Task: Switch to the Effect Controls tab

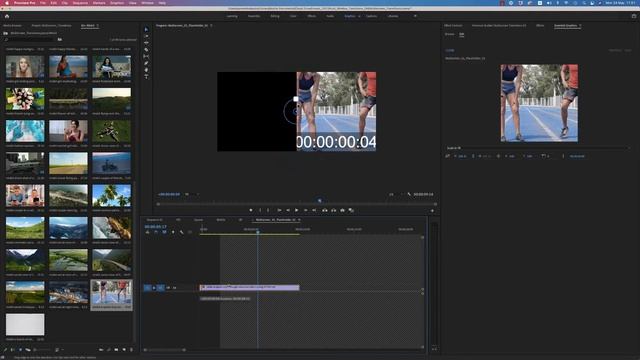Action: tap(453, 26)
